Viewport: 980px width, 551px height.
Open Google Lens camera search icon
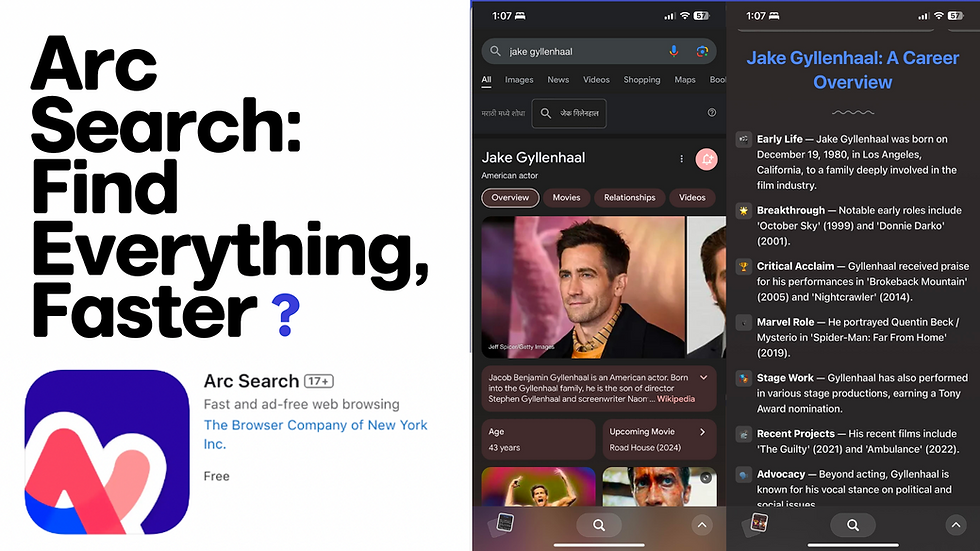[702, 51]
